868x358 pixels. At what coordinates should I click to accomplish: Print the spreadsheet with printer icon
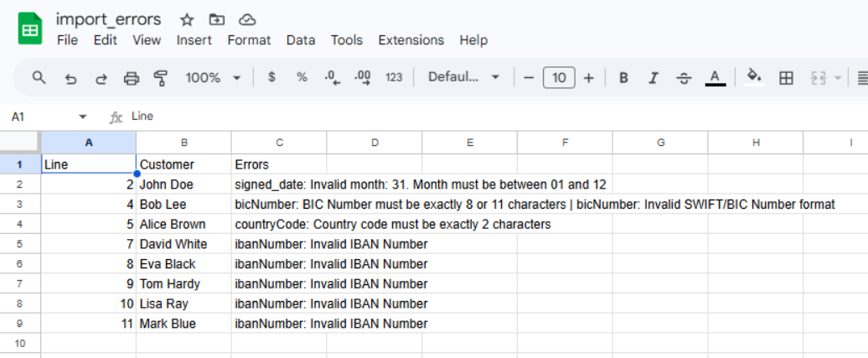(132, 78)
